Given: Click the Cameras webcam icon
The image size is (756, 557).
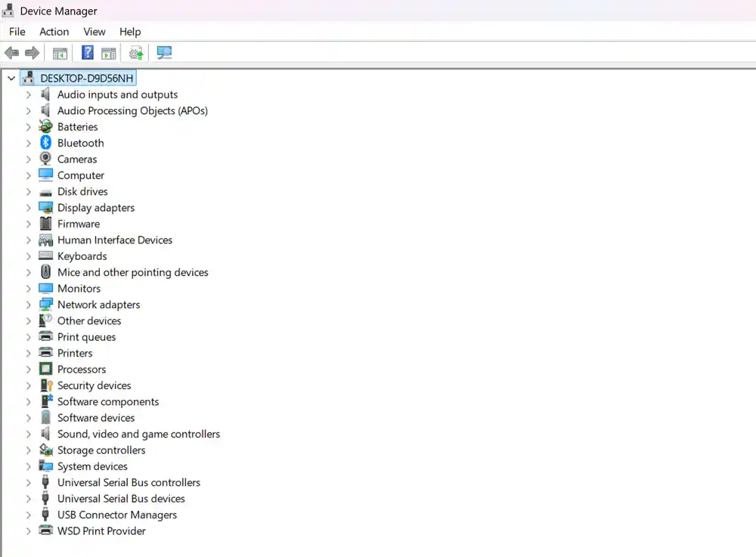Looking at the screenshot, I should coord(46,159).
